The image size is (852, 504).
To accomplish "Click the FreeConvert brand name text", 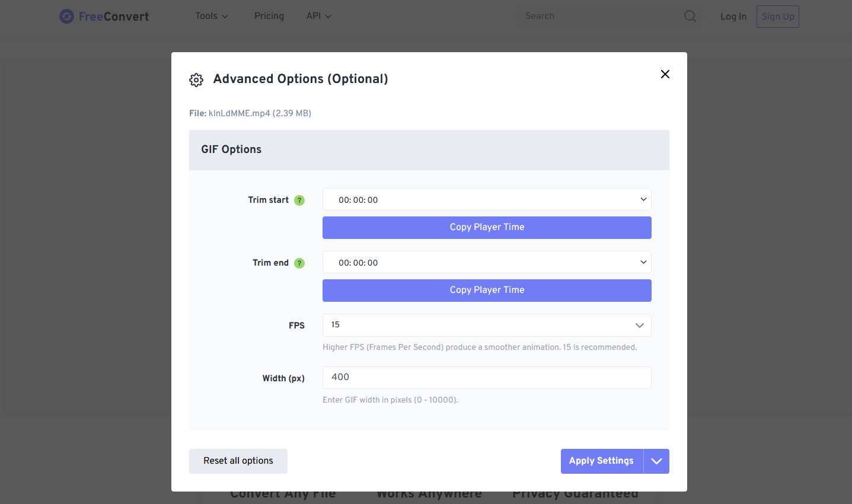I will [x=114, y=17].
